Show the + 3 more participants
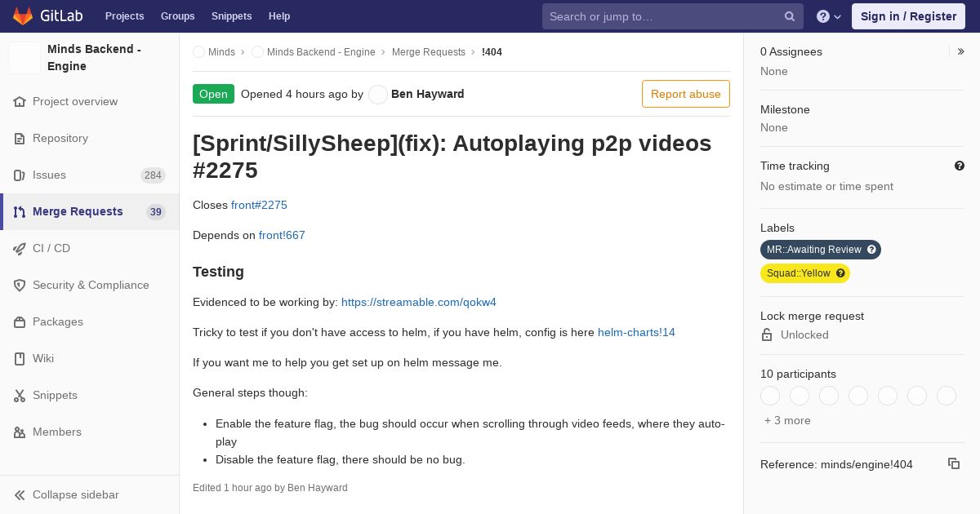Image resolution: width=980 pixels, height=514 pixels. point(787,420)
